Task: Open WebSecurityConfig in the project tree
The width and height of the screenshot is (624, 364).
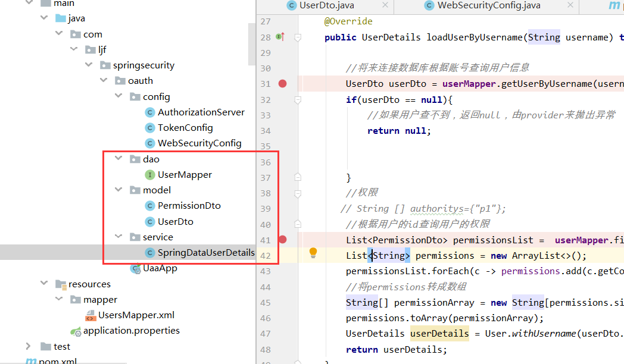Action: coord(199,143)
